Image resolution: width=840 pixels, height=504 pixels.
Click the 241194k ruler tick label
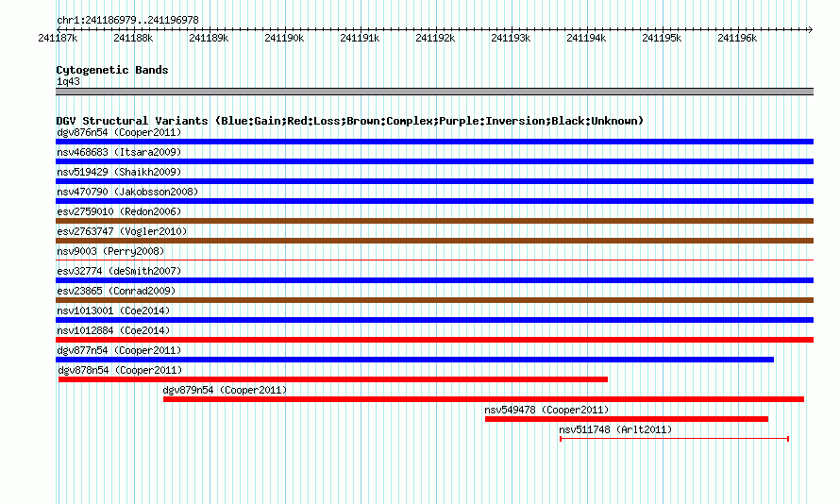pyautogui.click(x=586, y=38)
